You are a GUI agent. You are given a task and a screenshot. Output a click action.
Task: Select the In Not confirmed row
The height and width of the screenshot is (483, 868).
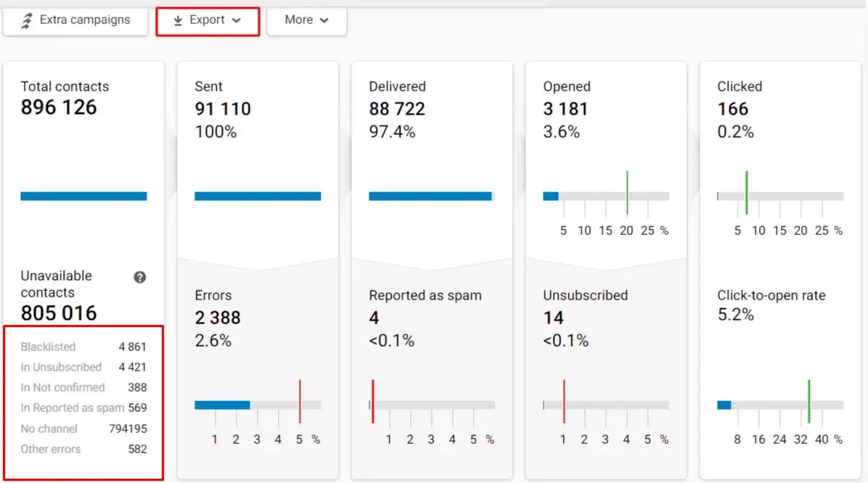point(83,387)
